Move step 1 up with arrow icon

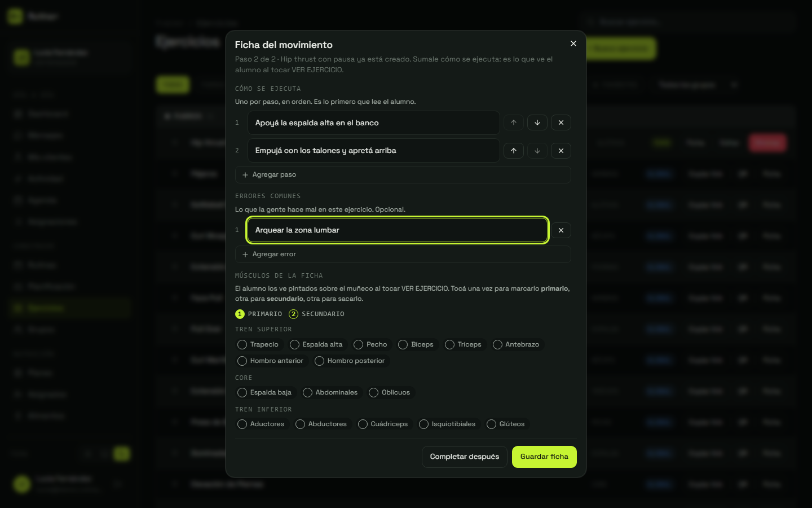(514, 122)
